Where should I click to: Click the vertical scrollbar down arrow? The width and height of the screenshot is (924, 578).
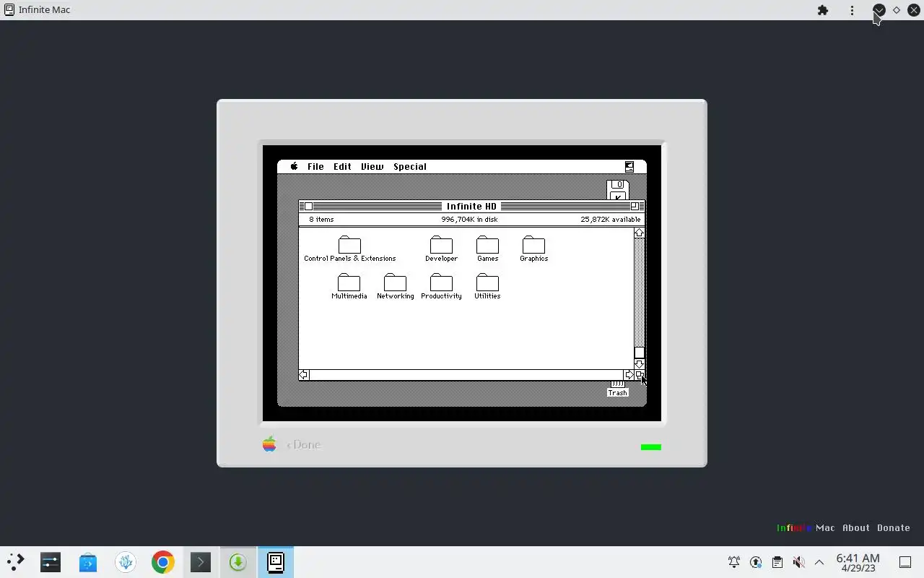pyautogui.click(x=639, y=364)
